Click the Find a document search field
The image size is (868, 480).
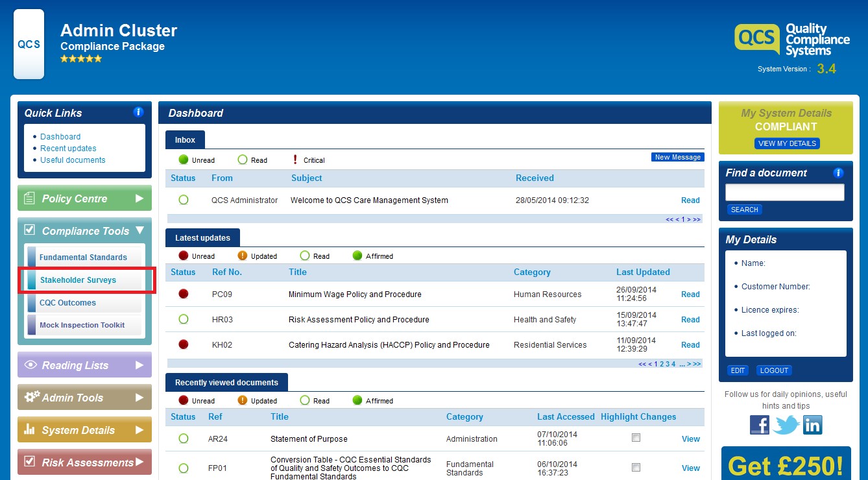click(x=785, y=192)
